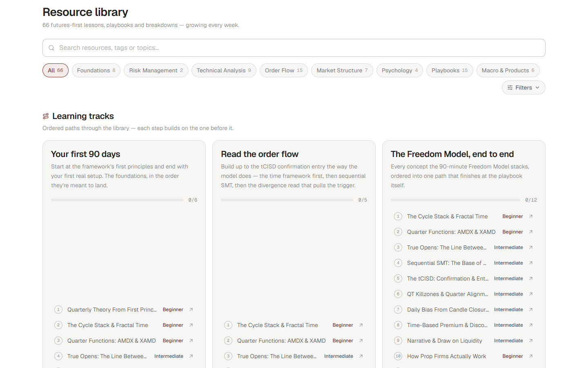588x368 pixels.
Task: Filter by Order Flow category
Action: [x=284, y=70]
